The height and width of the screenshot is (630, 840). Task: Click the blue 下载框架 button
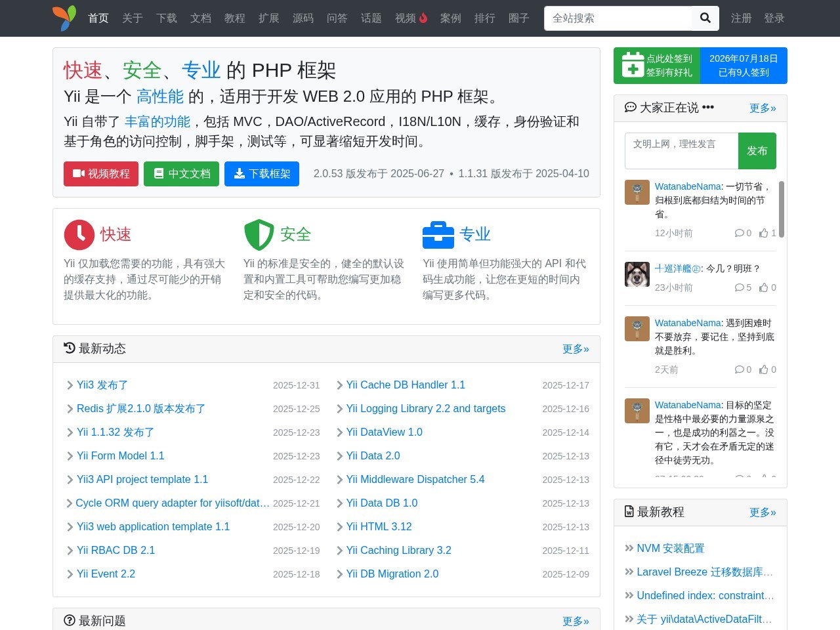pyautogui.click(x=262, y=174)
